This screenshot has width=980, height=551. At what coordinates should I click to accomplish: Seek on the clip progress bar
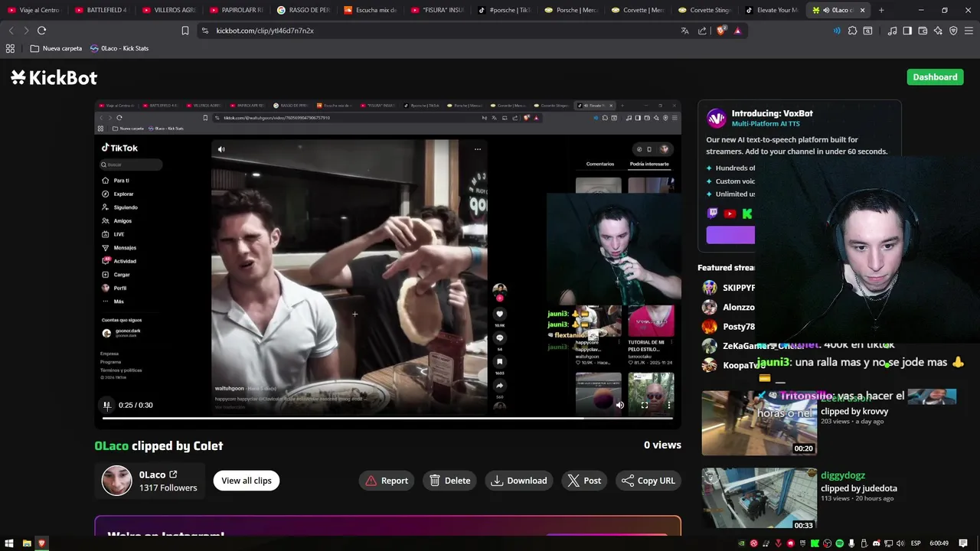pos(387,418)
